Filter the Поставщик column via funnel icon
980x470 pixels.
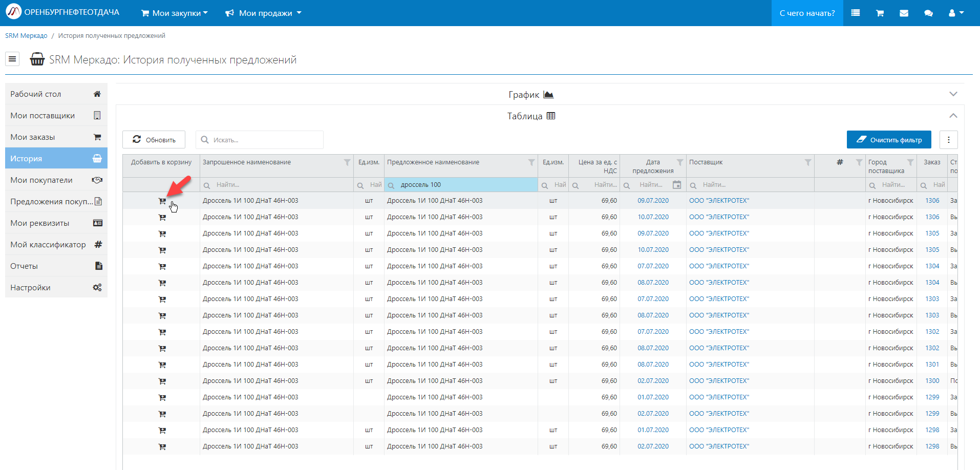pyautogui.click(x=807, y=162)
